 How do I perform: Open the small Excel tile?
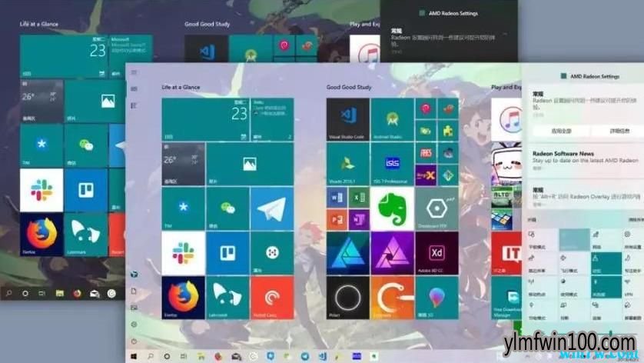tap(359, 198)
